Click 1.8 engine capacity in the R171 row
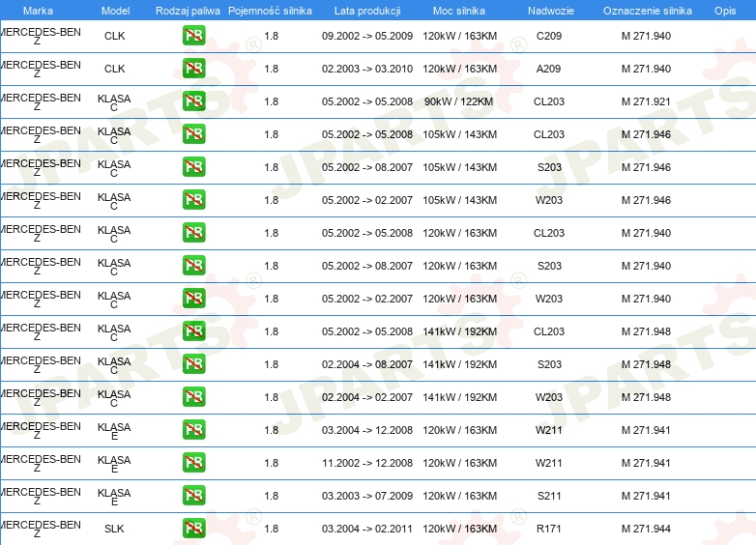The height and width of the screenshot is (545, 756). [272, 529]
